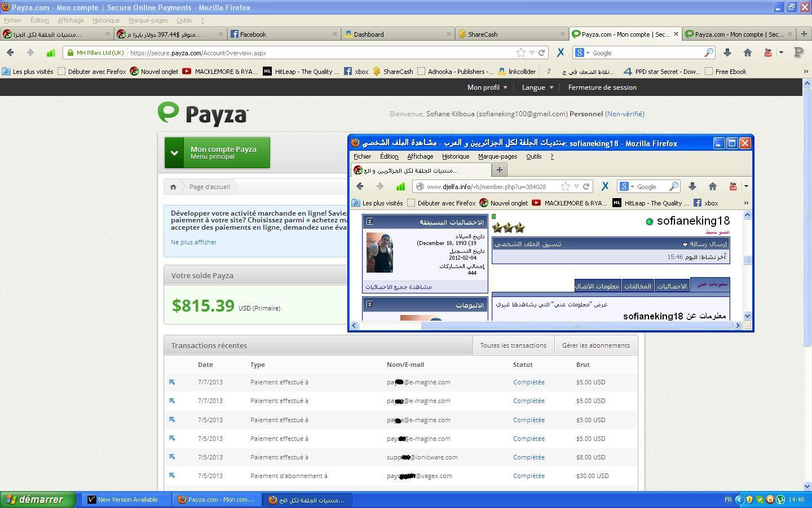Open MACKLEMORE bookmark in popup bookmarks bar

click(570, 203)
